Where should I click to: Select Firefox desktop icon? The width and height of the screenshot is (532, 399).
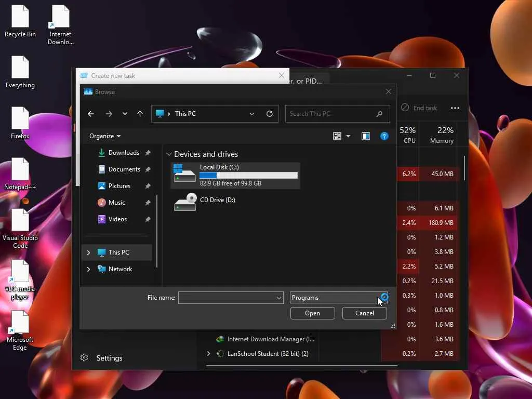20,123
